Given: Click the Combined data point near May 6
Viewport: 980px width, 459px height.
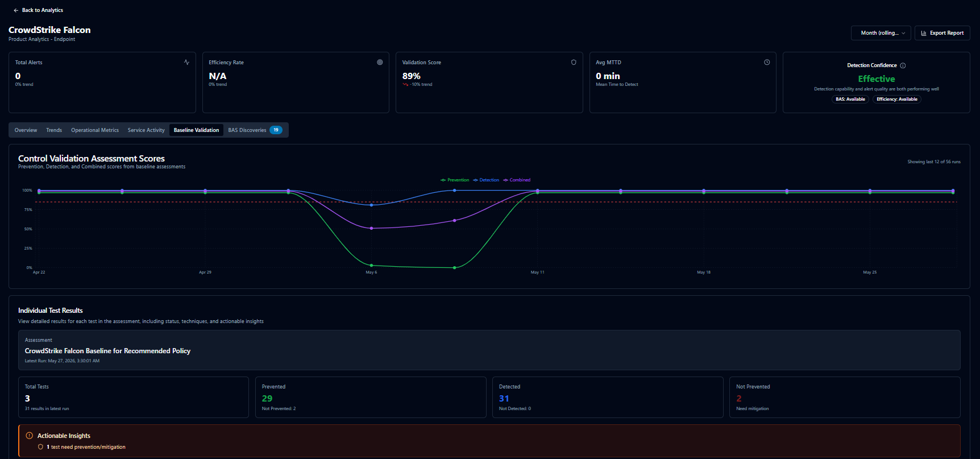Looking at the screenshot, I should point(371,228).
